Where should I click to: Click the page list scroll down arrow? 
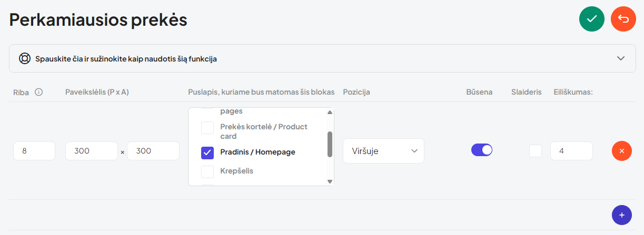coord(330,181)
